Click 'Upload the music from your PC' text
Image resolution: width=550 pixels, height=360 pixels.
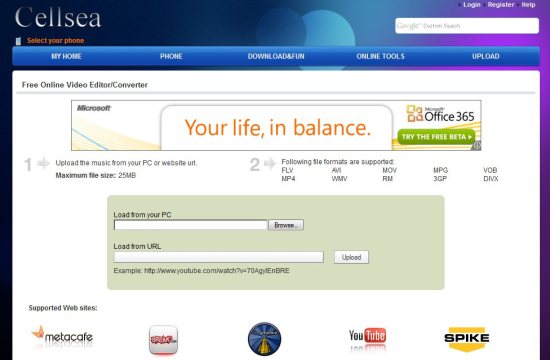(126, 163)
